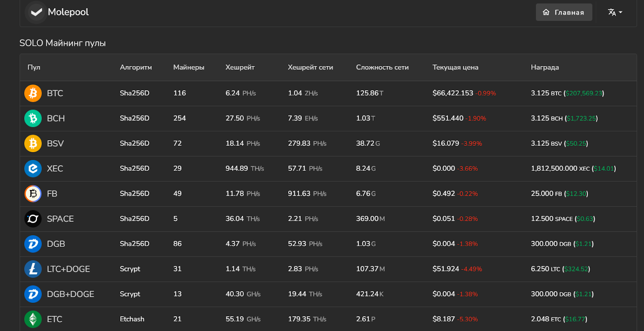Viewport: 644px width, 331px height.
Task: Open the language selector dropdown
Action: [x=615, y=12]
